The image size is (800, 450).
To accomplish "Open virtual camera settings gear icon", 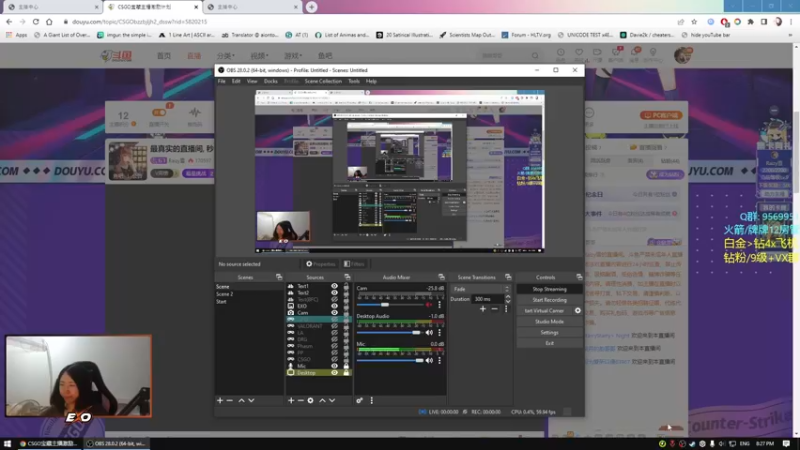I will click(578, 311).
